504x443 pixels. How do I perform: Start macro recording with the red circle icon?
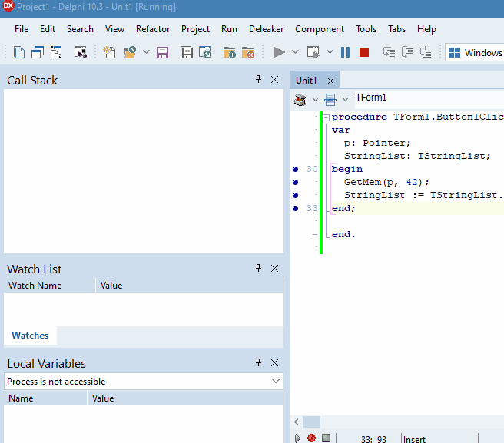tap(311, 438)
